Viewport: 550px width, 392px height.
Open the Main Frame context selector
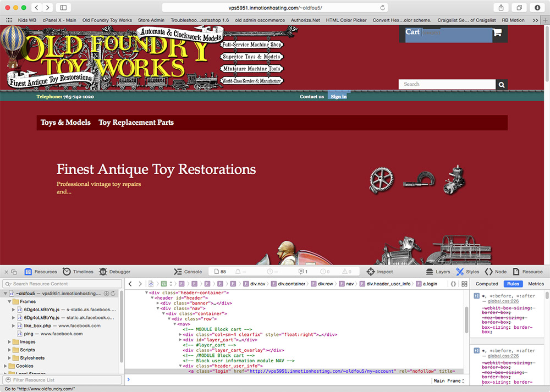[x=449, y=381]
